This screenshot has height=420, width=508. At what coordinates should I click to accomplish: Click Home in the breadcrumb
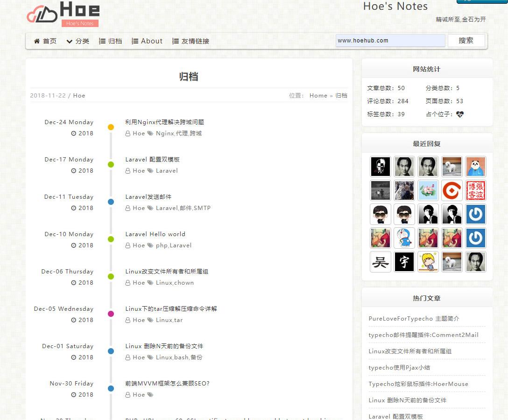[x=318, y=96]
